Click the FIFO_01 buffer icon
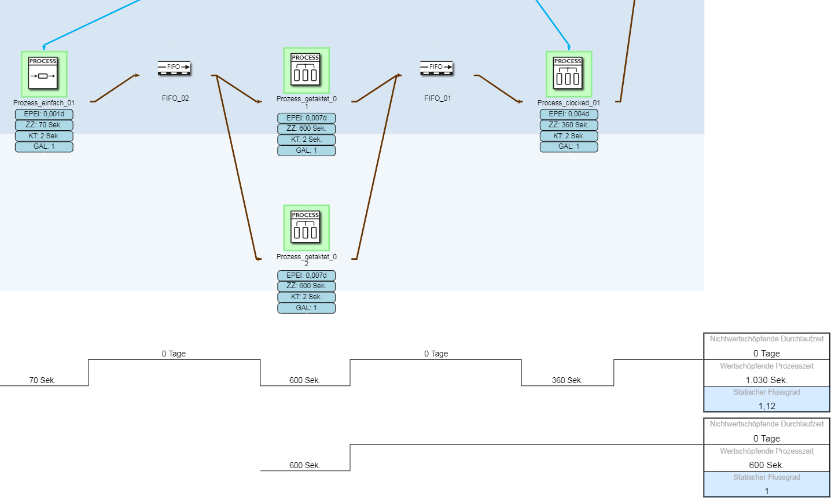Screen dimensions: 835x504 (x=437, y=68)
